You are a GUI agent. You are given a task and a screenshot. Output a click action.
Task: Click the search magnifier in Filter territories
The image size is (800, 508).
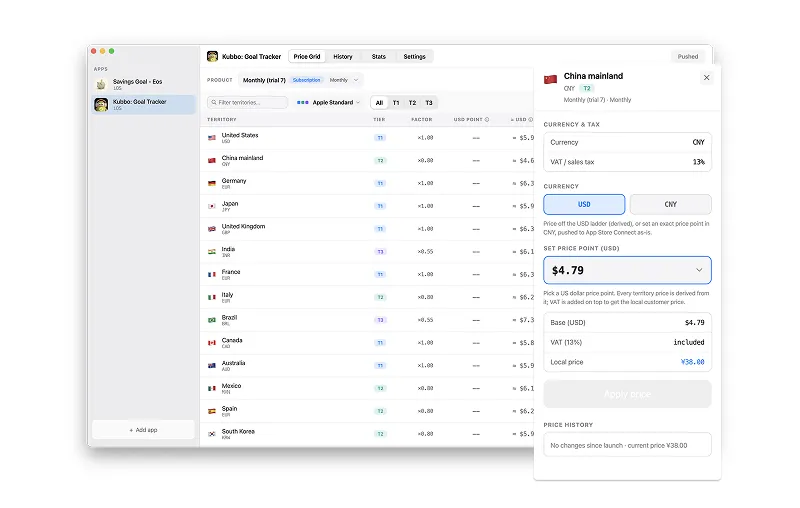(214, 103)
